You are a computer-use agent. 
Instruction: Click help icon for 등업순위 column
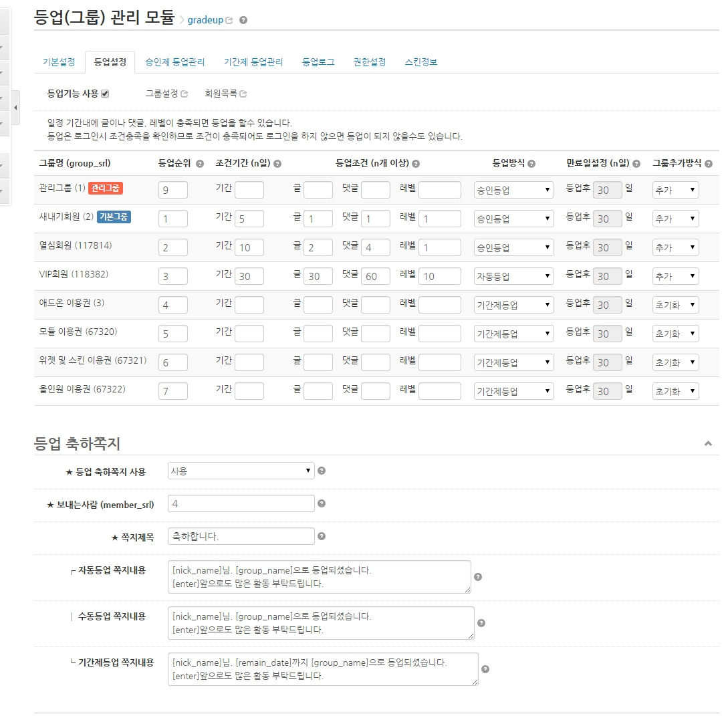pyautogui.click(x=200, y=163)
